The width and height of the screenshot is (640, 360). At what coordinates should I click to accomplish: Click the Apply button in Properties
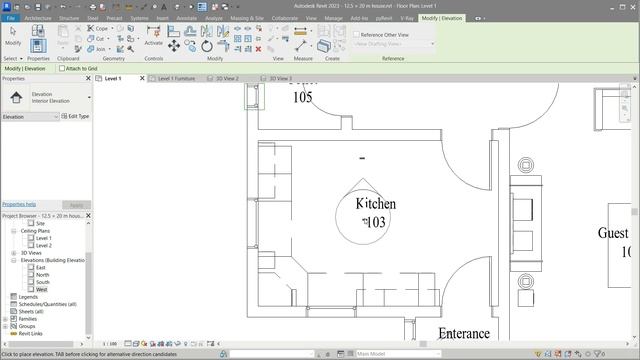(x=77, y=205)
